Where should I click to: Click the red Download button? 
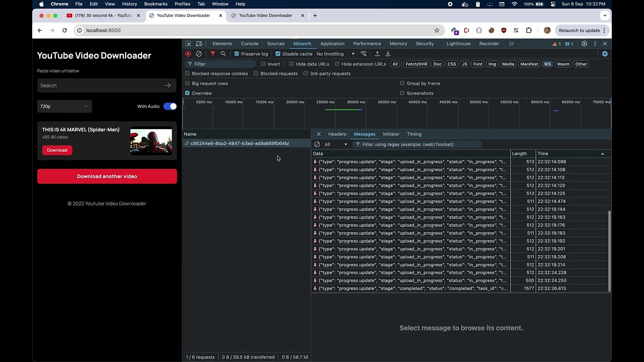click(57, 150)
